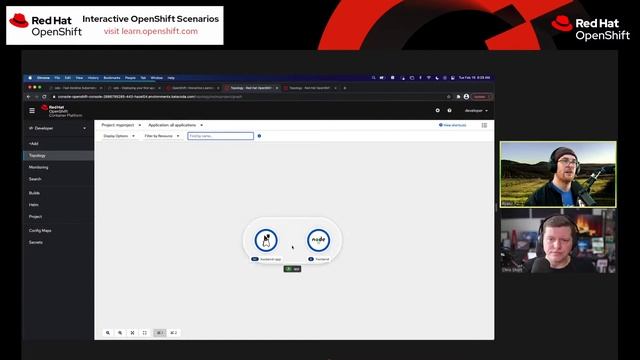Image resolution: width=640 pixels, height=360 pixels.
Task: Click the frontend node label
Action: coord(319,259)
